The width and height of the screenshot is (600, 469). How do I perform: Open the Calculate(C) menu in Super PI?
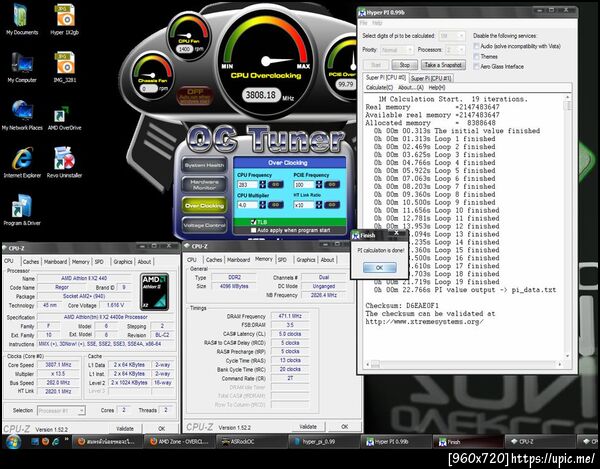379,88
